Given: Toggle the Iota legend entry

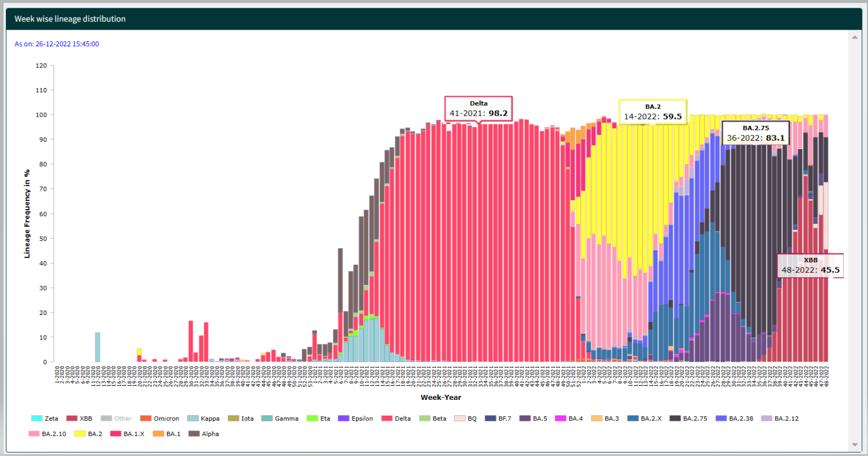Looking at the screenshot, I should click(x=240, y=418).
